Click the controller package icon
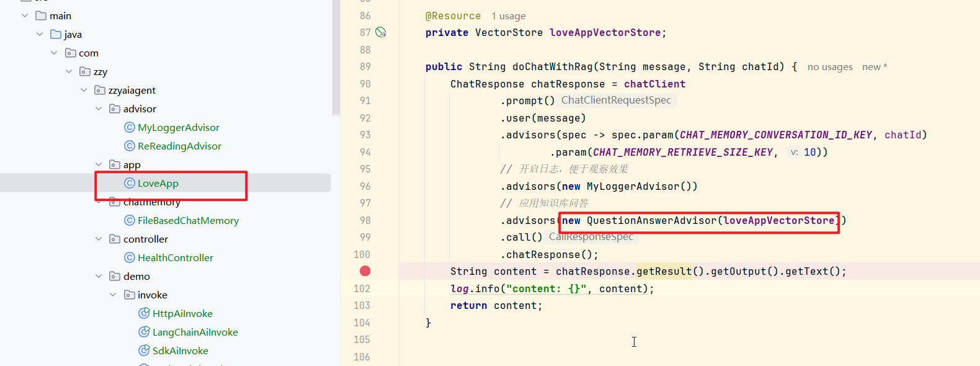980x366 pixels. pyautogui.click(x=115, y=239)
